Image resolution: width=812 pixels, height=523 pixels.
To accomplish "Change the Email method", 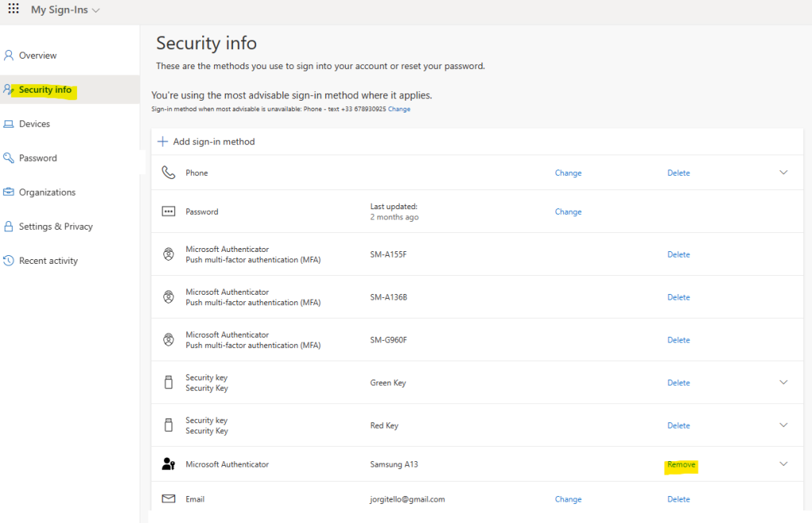I will click(x=568, y=499).
